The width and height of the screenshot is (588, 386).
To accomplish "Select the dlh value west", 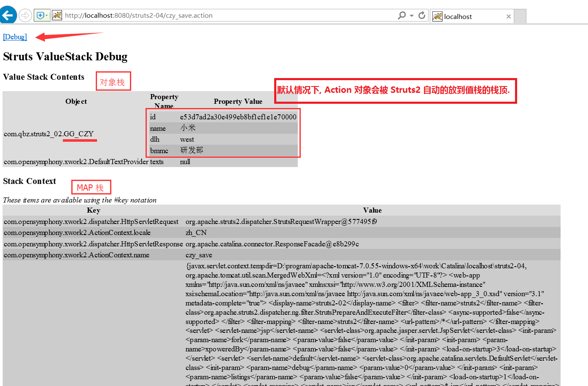I will click(187, 139).
